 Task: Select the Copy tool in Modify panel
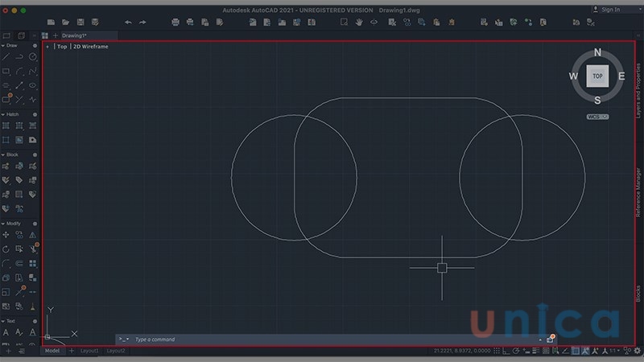19,235
